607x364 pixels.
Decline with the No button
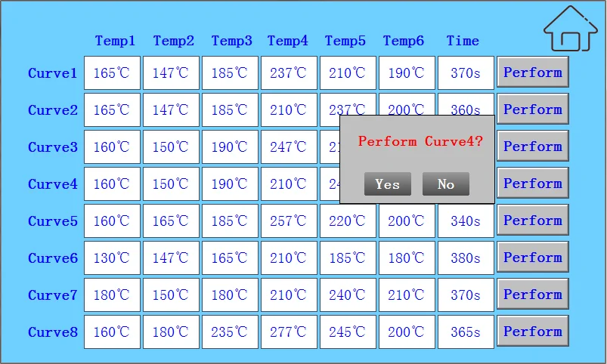coord(446,184)
